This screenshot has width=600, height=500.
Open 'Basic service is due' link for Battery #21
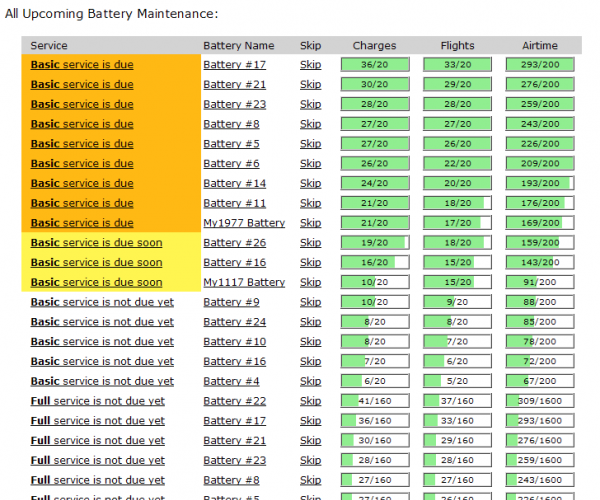(82, 85)
